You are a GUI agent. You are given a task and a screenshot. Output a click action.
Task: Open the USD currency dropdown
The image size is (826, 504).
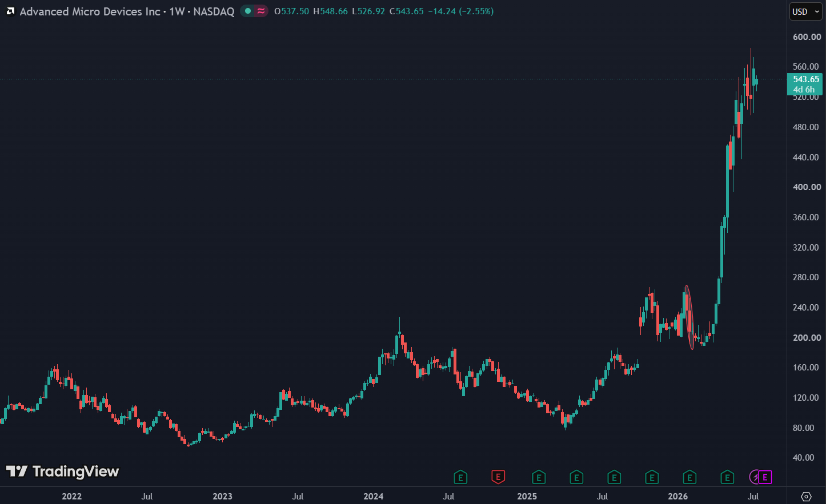tap(806, 11)
